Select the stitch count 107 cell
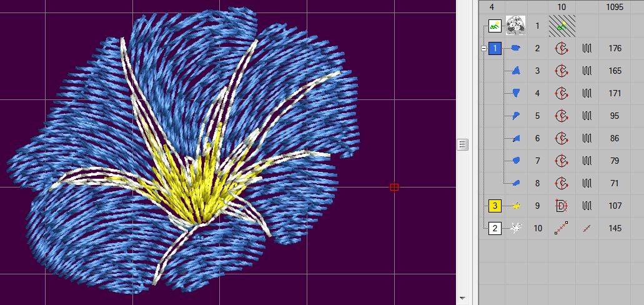 pos(615,206)
